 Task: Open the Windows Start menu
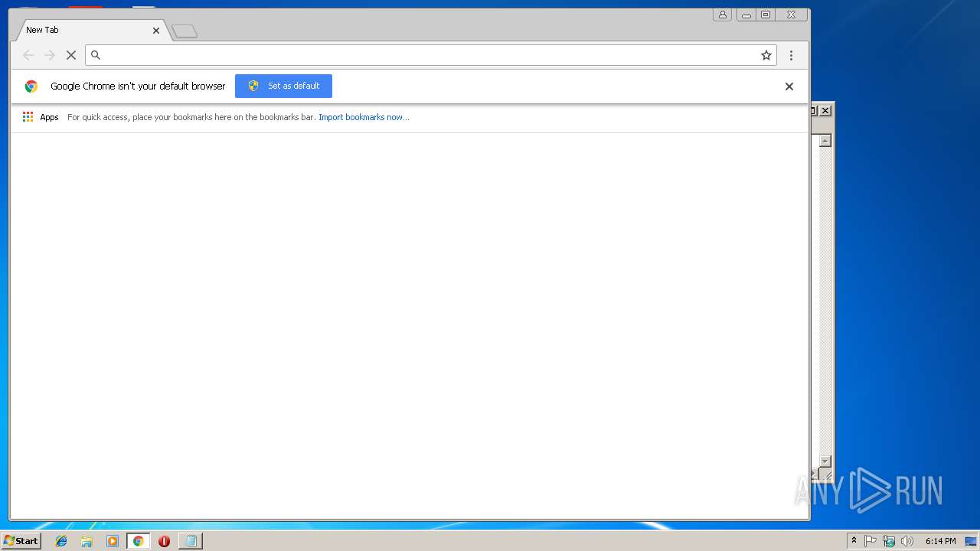coord(21,541)
